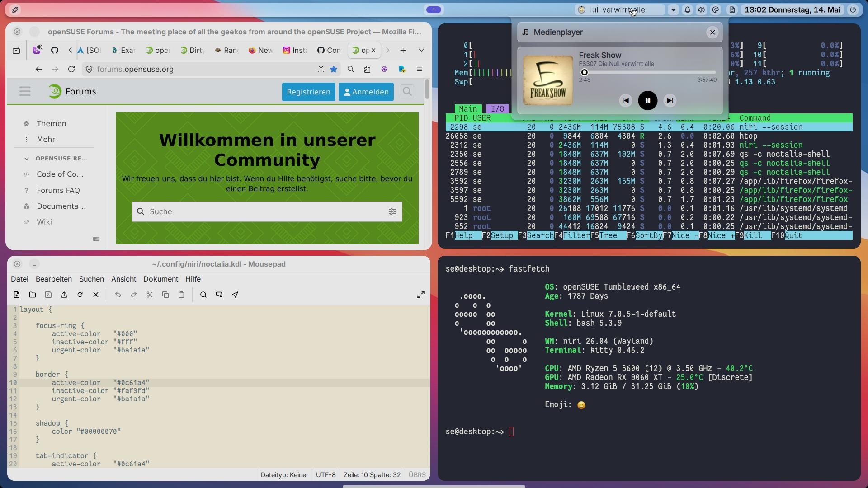Open the clipboard document icon in top bar
The image size is (868, 488).
click(x=732, y=10)
